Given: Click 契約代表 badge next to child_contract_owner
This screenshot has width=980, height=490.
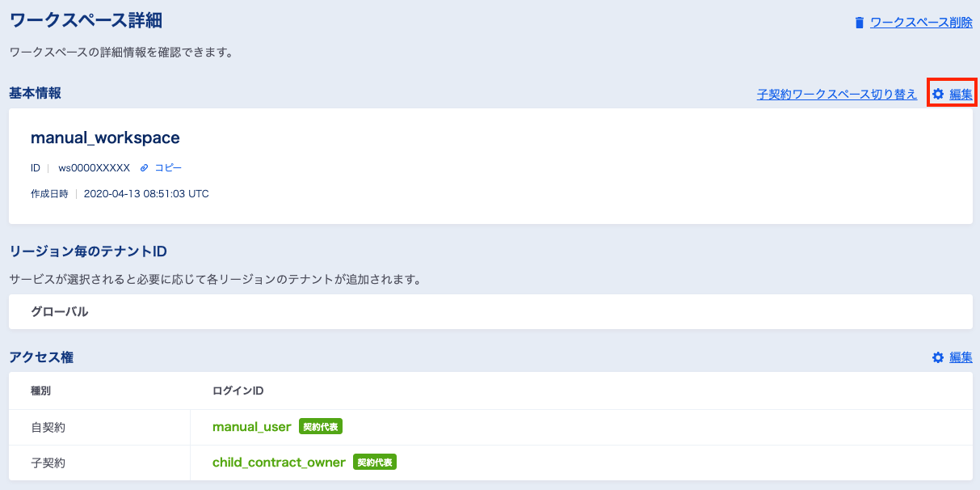Looking at the screenshot, I should (x=375, y=463).
